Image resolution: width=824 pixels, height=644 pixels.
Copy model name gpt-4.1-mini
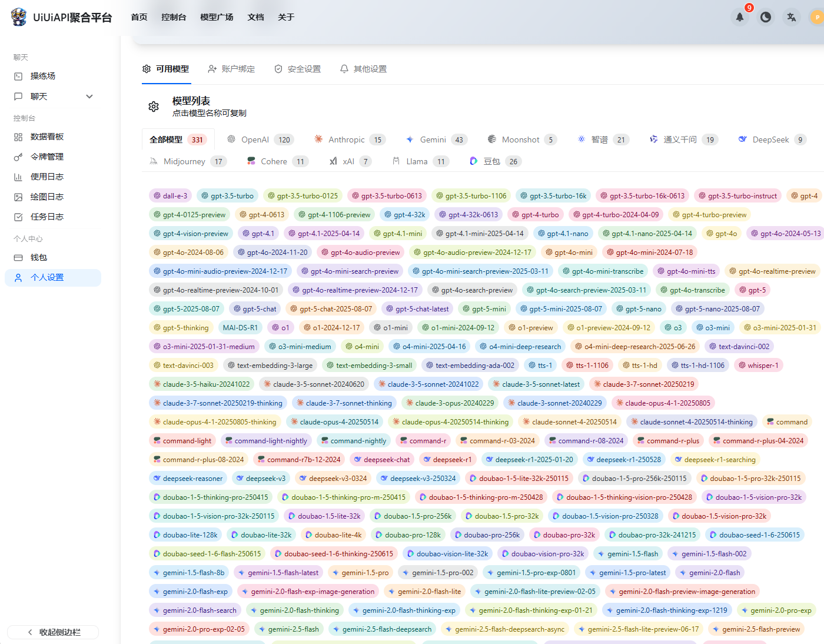[x=397, y=234]
